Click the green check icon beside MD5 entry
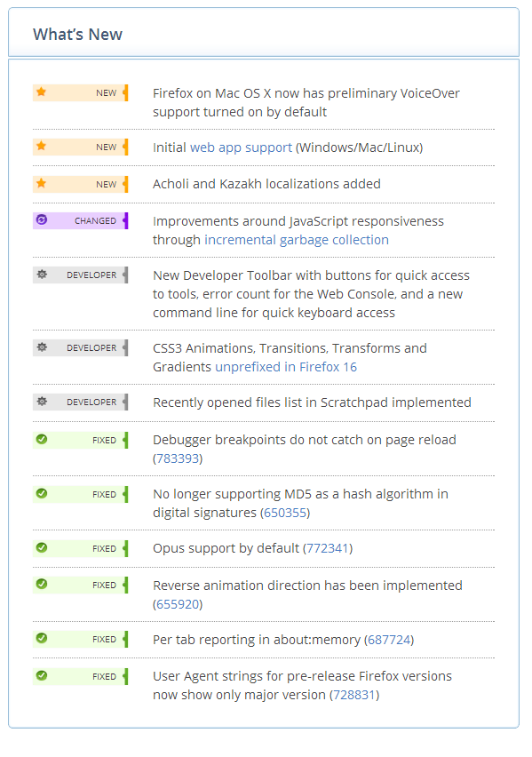The height and width of the screenshot is (757, 532). click(x=42, y=493)
